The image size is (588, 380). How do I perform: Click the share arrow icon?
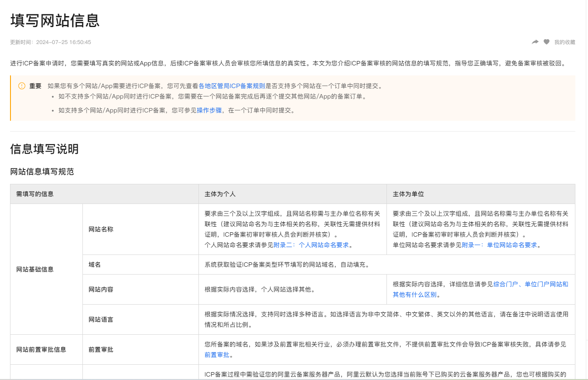[535, 42]
